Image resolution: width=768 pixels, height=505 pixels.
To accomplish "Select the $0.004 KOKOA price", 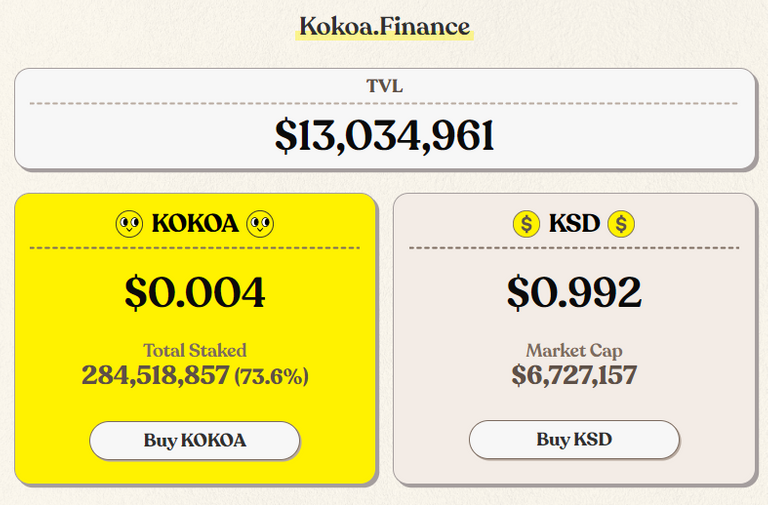I will 194,292.
